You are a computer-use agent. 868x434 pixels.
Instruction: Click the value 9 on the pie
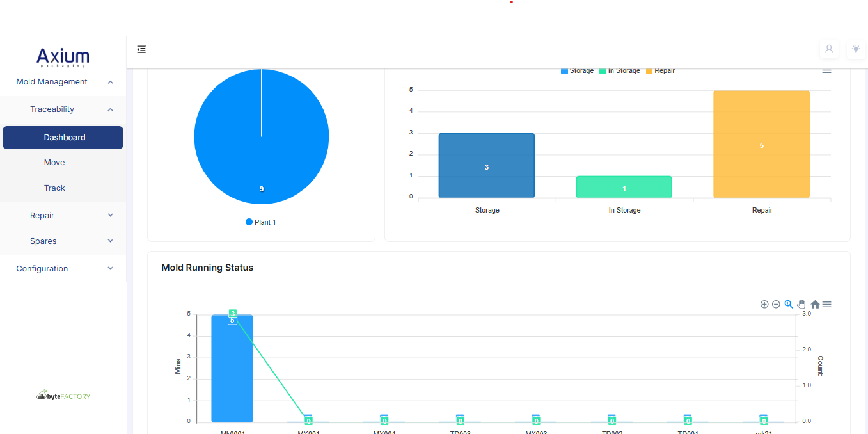(262, 189)
